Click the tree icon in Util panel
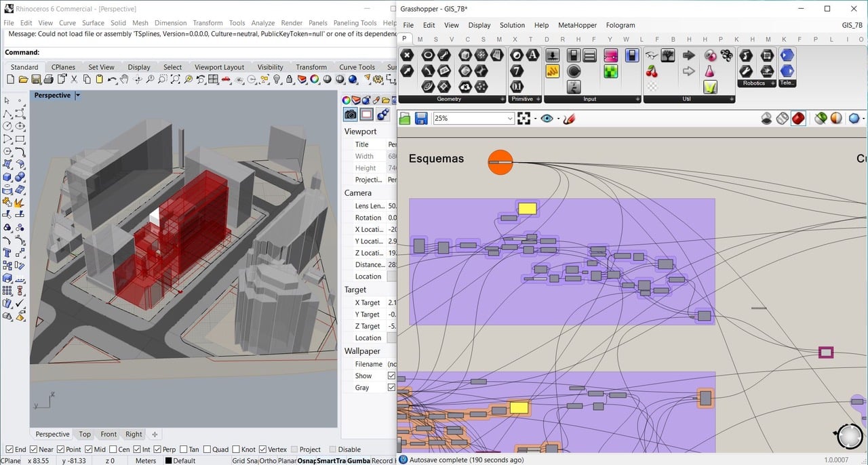 coord(668,56)
